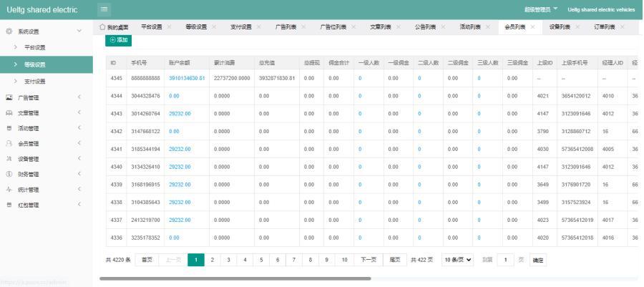Open the 超级管理员 user dropdown
The image size is (644, 287).
tap(541, 9)
